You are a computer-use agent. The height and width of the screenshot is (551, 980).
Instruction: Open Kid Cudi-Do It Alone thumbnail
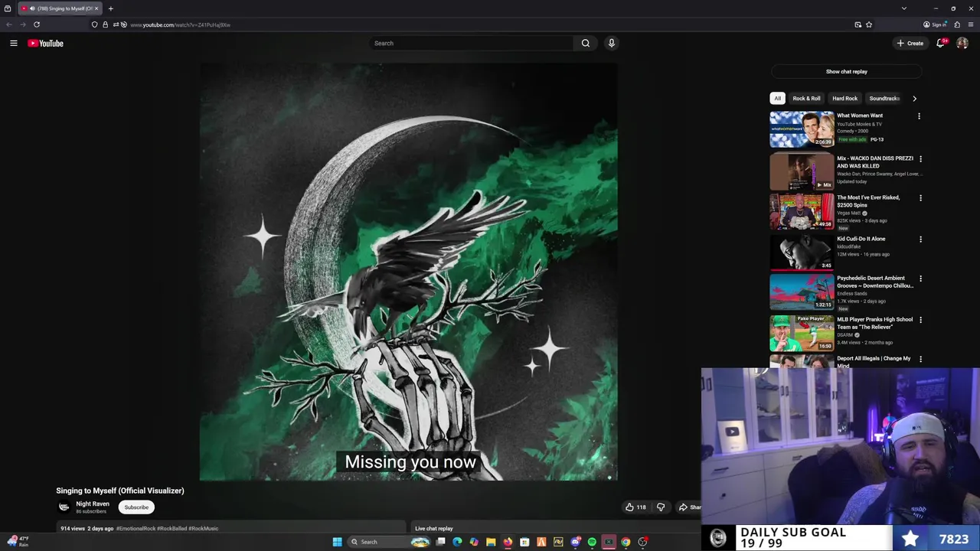(x=802, y=252)
